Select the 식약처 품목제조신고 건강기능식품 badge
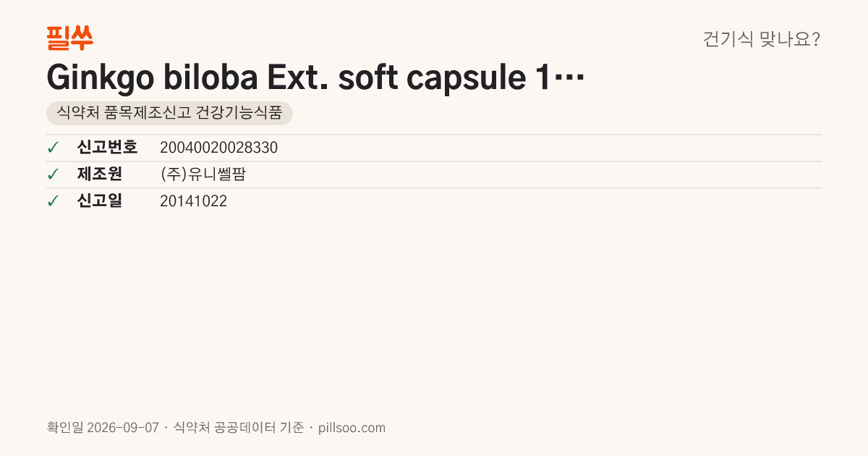The height and width of the screenshot is (456, 868). pos(169,114)
